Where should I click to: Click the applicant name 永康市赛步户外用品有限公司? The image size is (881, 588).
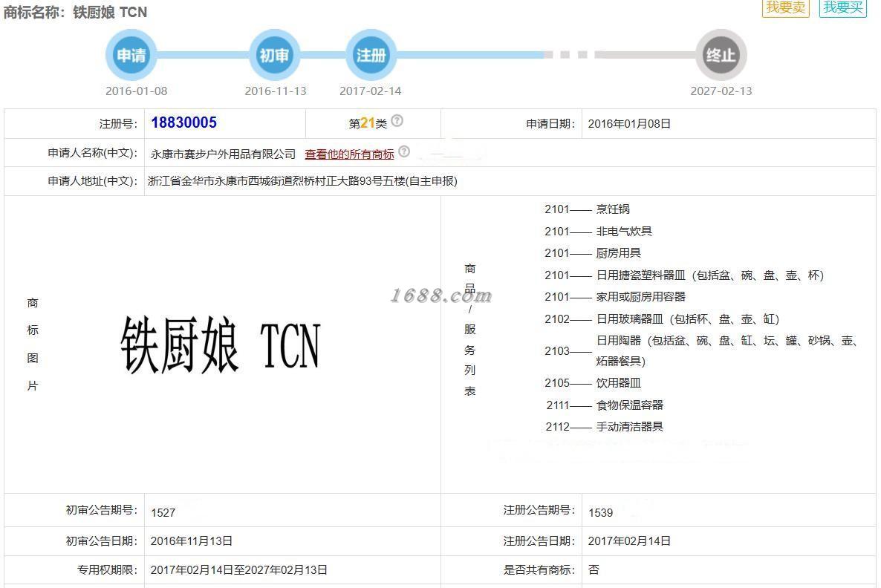click(x=223, y=154)
